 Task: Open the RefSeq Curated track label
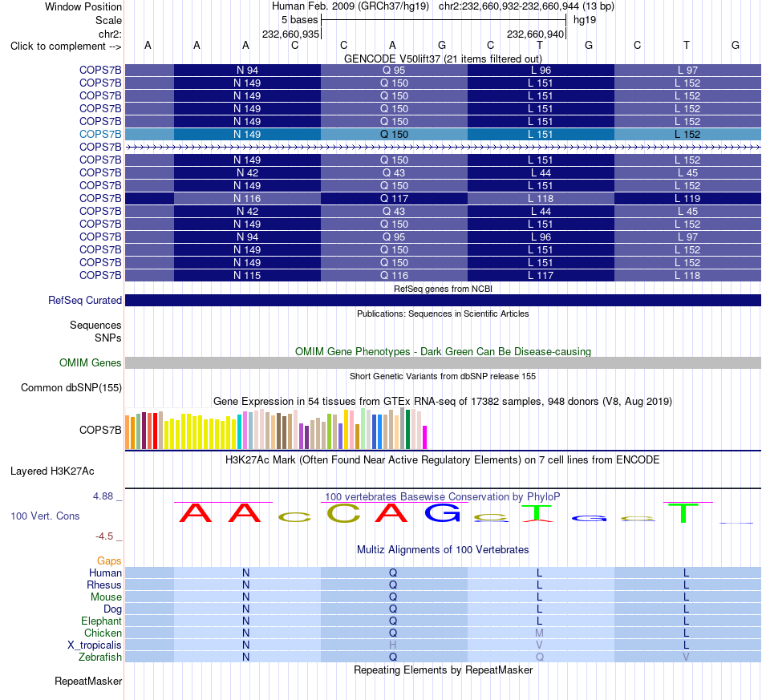click(84, 300)
